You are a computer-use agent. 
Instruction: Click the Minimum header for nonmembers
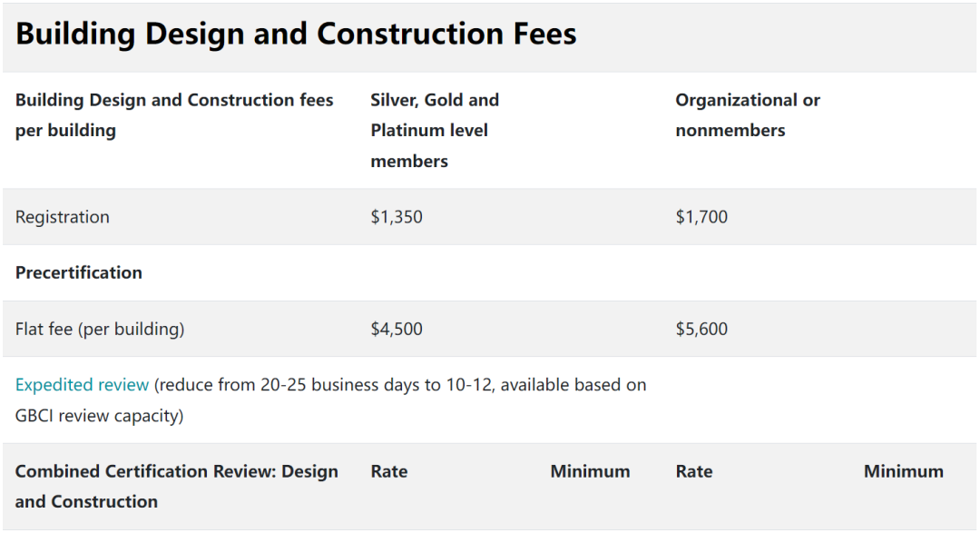(903, 471)
